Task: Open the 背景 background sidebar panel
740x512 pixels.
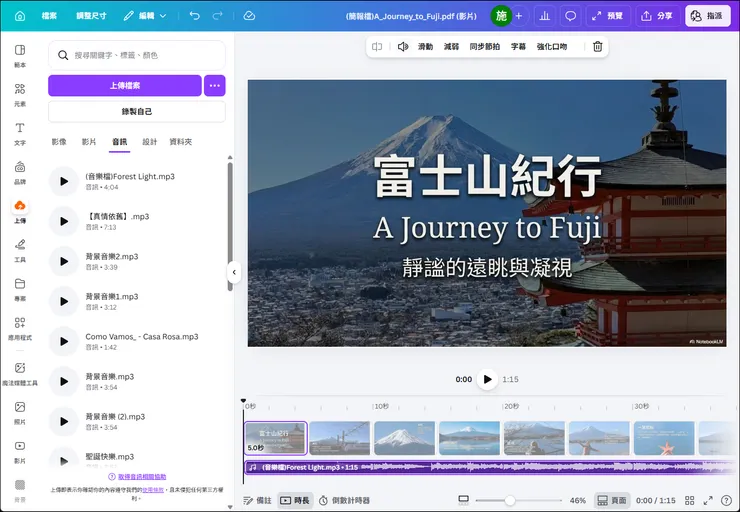Action: pos(20,491)
